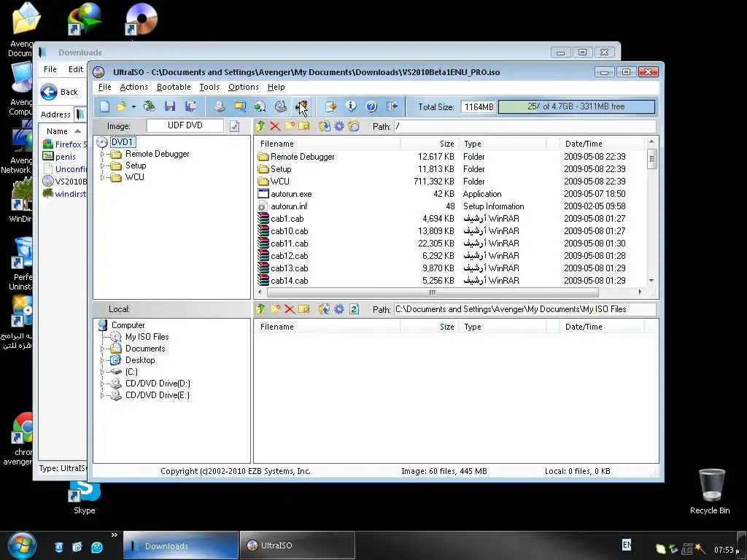The height and width of the screenshot is (560, 747).
Task: Click the red Delete X in image toolbar
Action: pos(275,126)
